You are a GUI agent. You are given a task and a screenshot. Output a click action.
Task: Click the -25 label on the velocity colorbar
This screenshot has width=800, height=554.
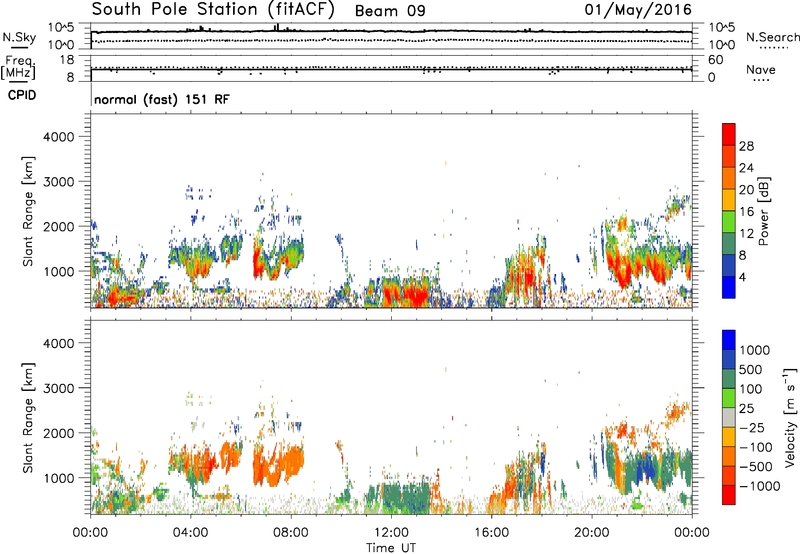(x=752, y=428)
